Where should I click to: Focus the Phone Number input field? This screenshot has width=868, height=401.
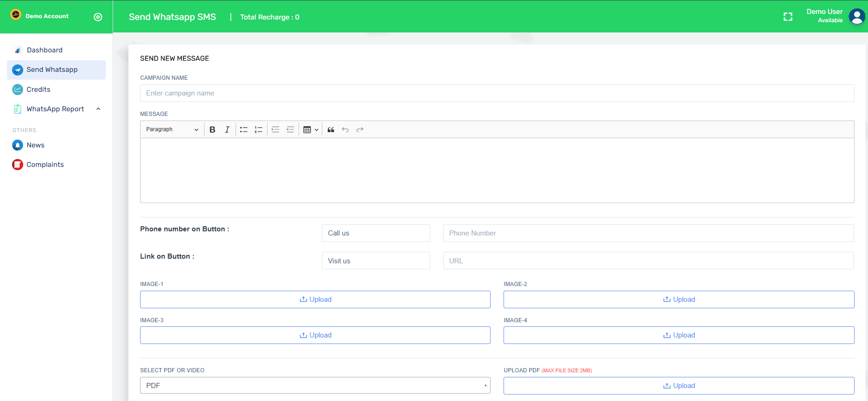click(x=648, y=233)
